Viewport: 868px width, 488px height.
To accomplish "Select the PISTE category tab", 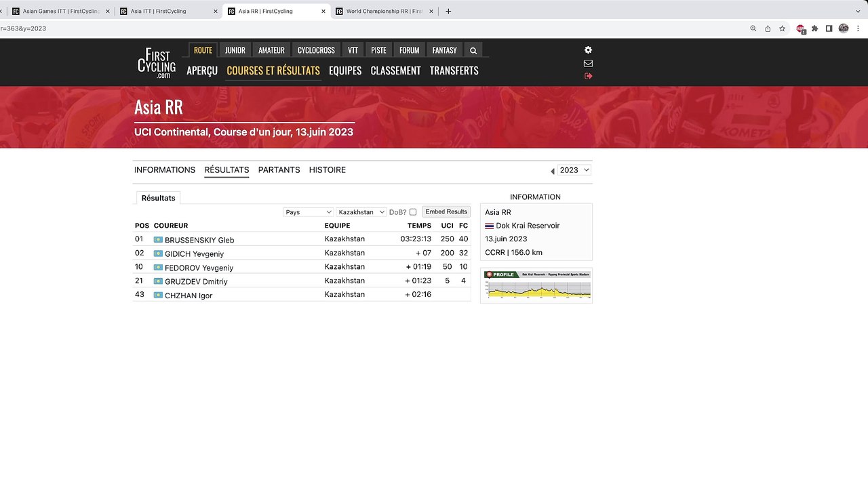I will (x=378, y=50).
